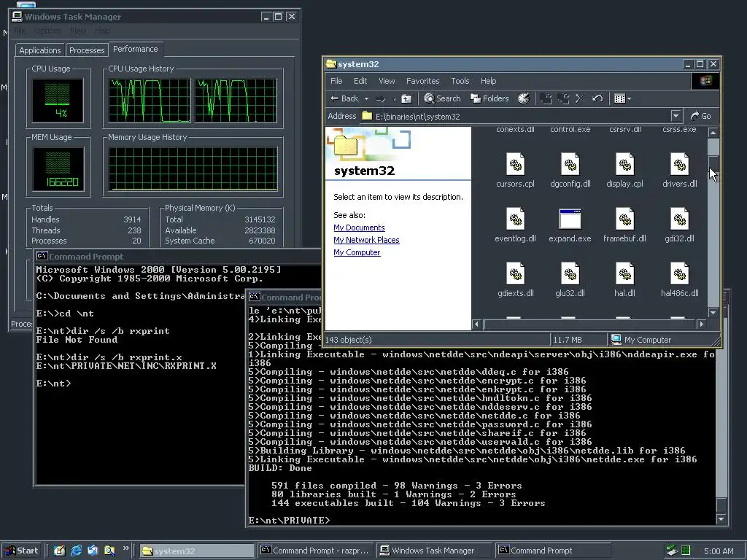Click the csrss.exe file name
Viewport: 747px width, 560px height.
679,129
